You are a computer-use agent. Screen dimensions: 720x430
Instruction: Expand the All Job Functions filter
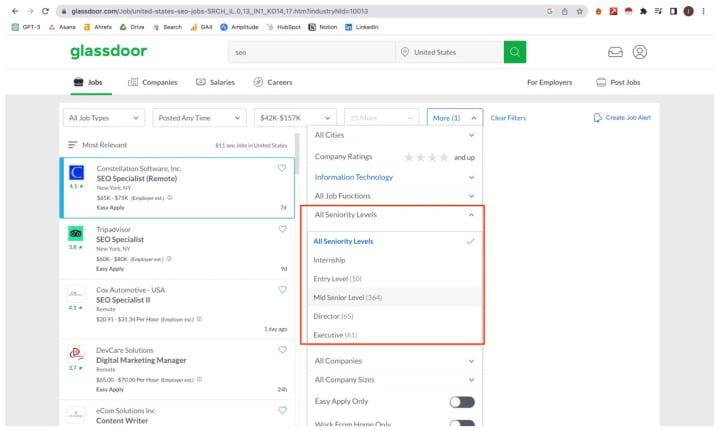click(x=394, y=196)
